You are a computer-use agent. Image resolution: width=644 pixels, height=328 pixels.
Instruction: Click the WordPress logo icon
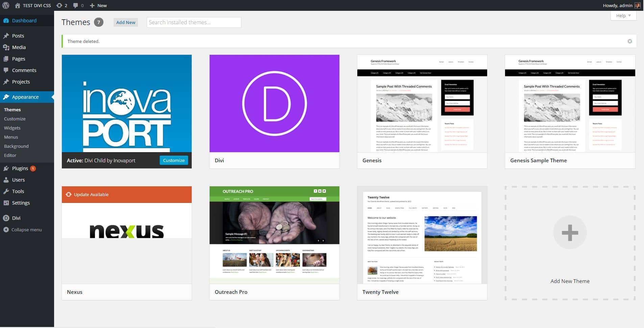pos(6,5)
